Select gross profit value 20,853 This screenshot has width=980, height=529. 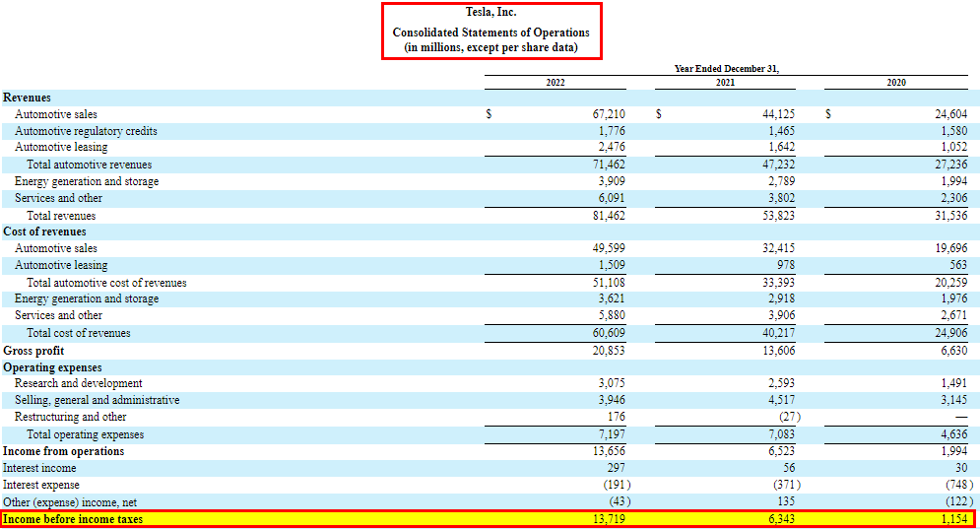coord(609,351)
